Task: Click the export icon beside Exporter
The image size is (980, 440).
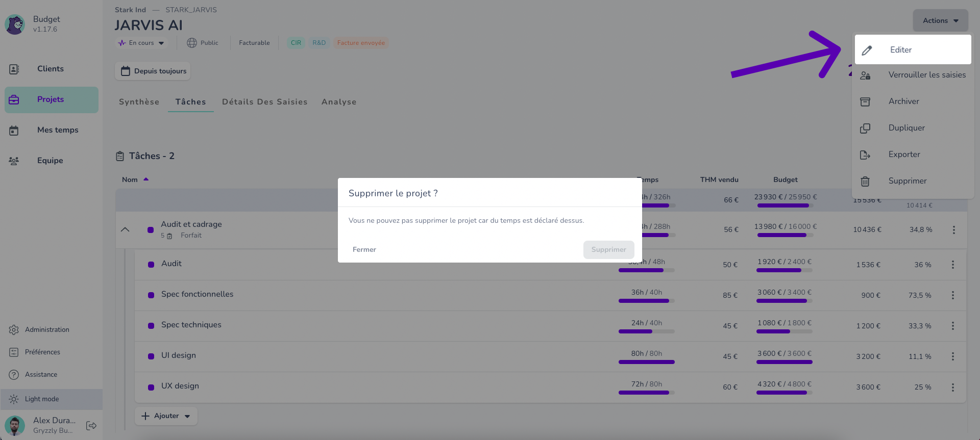Action: 865,155
